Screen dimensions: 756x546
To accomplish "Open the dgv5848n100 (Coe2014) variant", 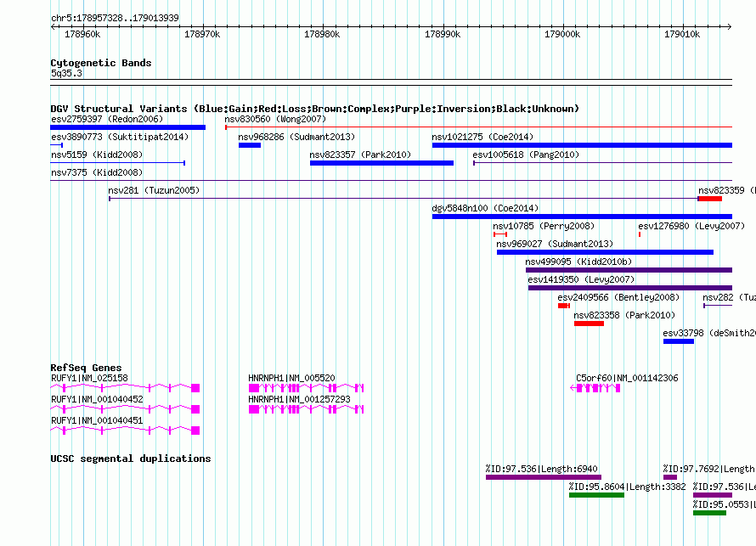I will [x=582, y=217].
